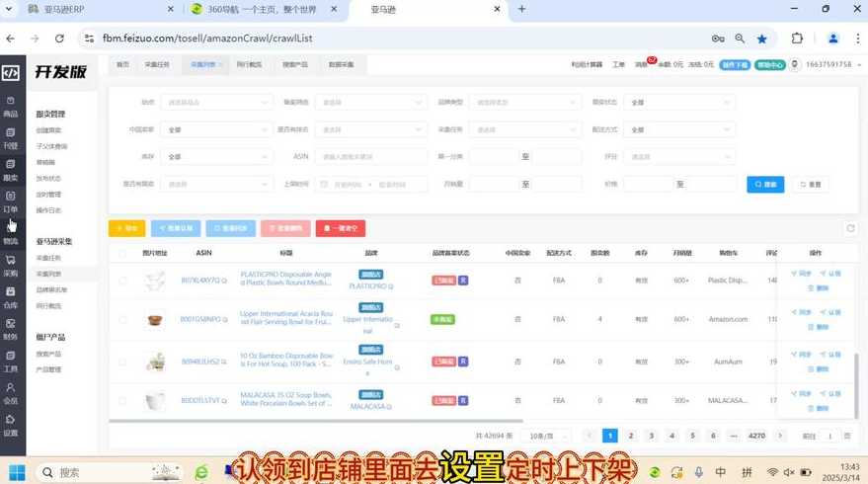
Task: Open the 中国卖家 dropdown showing 全部
Action: pyautogui.click(x=216, y=129)
